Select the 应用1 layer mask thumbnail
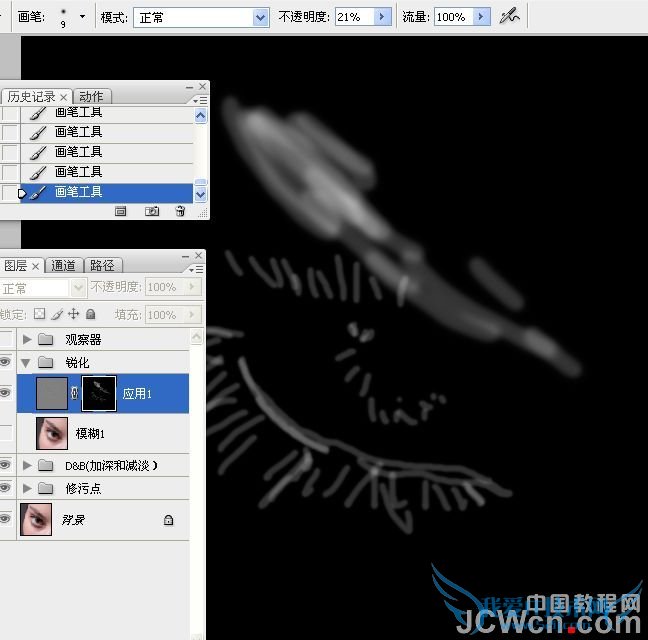This screenshot has width=648, height=640. (x=99, y=393)
